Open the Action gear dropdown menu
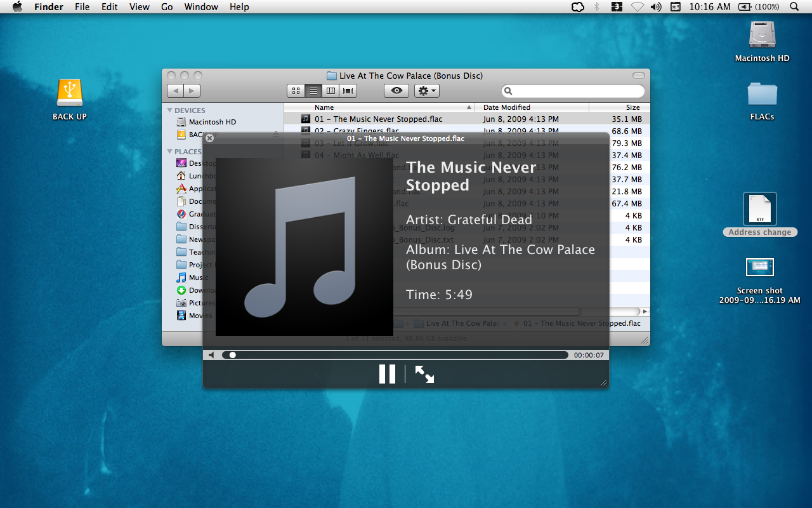Viewport: 812px width, 508px height. 426,91
